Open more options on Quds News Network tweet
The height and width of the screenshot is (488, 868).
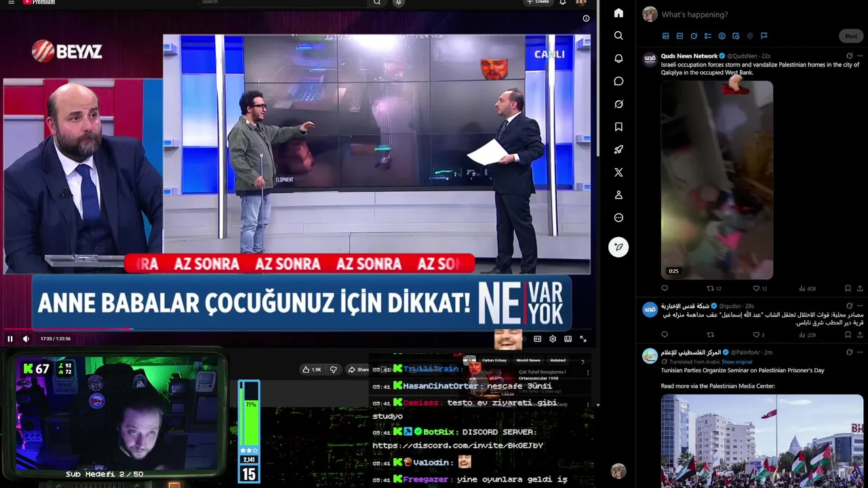tap(860, 56)
